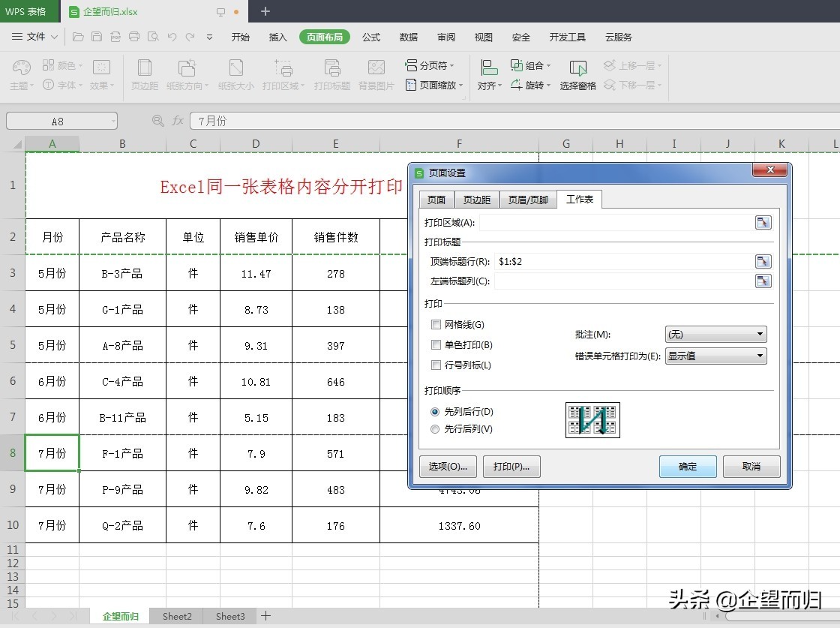This screenshot has width=840, height=628.
Task: Click range picker icon for 左端标题列
Action: pos(763,281)
